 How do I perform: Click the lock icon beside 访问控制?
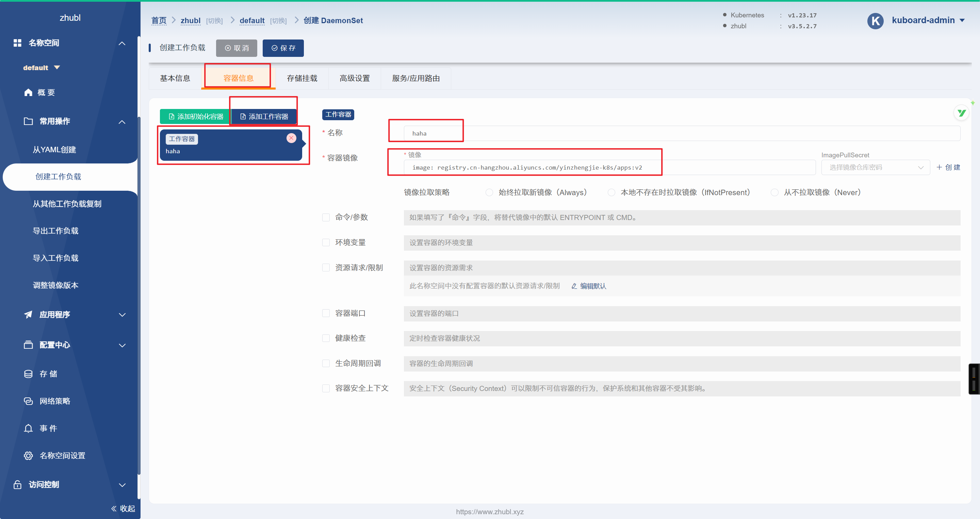pyautogui.click(x=17, y=484)
